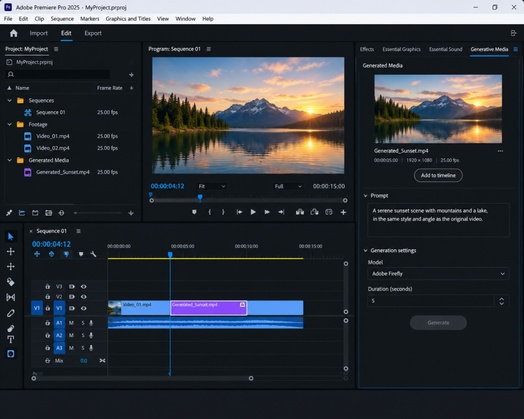The height and width of the screenshot is (419, 524).
Task: Switch to the Essential Sound tab
Action: pyautogui.click(x=445, y=49)
